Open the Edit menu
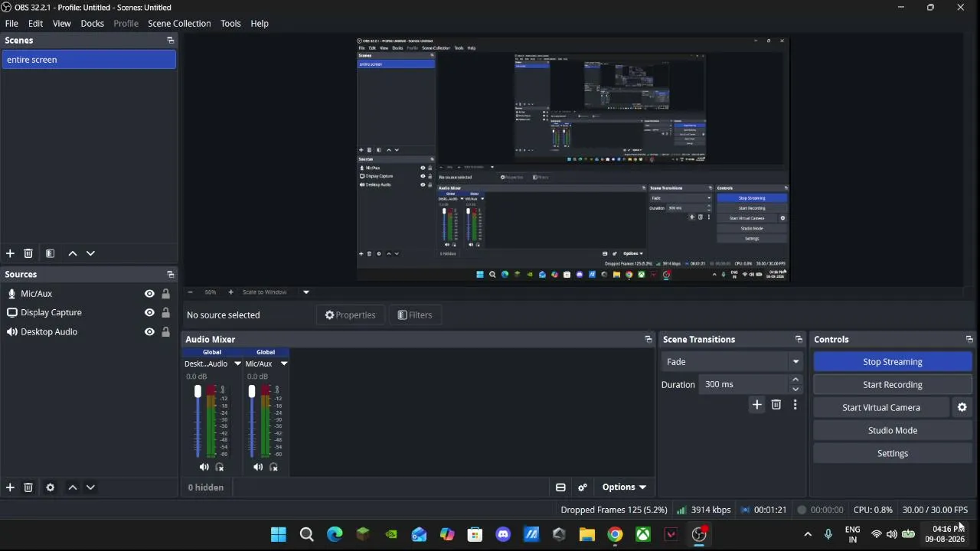The image size is (980, 551). pos(35,24)
